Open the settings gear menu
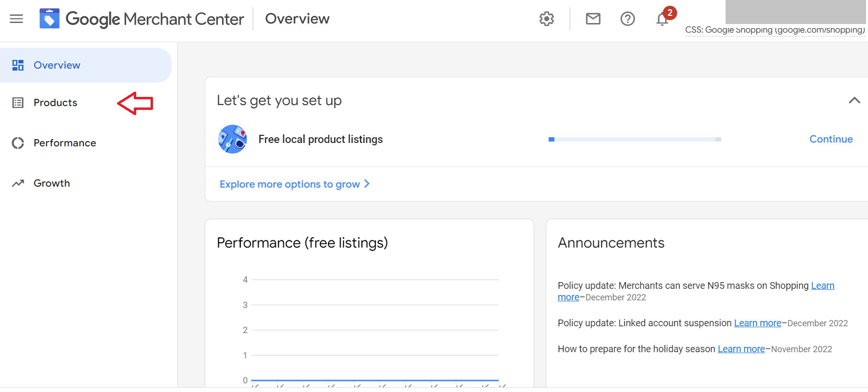Screen dimensions: 868x392 [547, 19]
